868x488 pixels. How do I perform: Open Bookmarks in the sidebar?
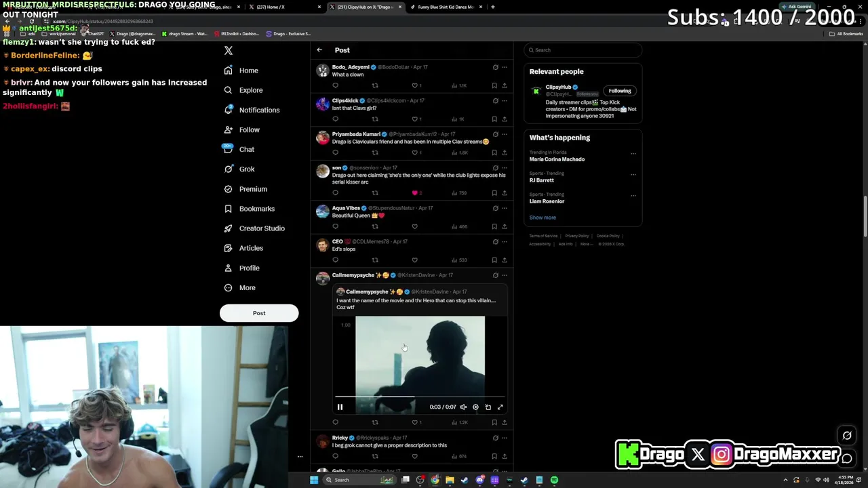tap(249, 209)
